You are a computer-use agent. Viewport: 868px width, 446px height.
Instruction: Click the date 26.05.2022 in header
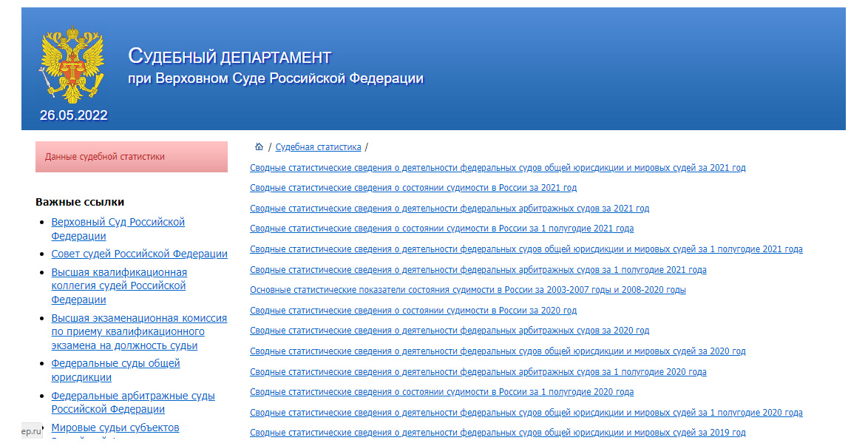pos(74,115)
